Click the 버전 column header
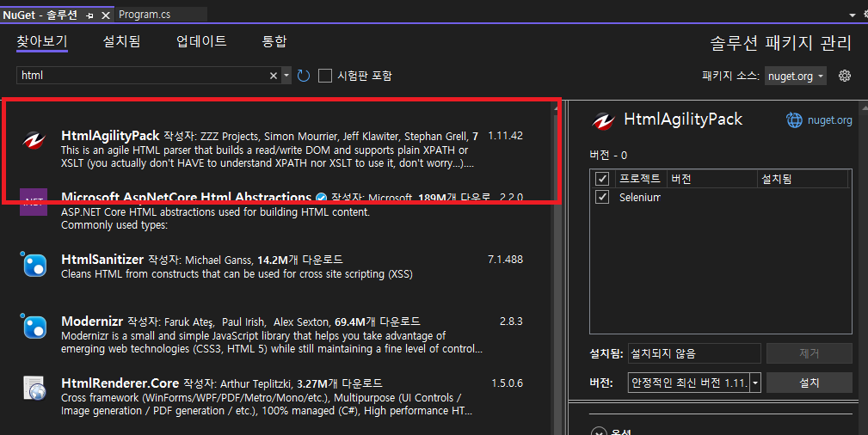 click(x=712, y=179)
